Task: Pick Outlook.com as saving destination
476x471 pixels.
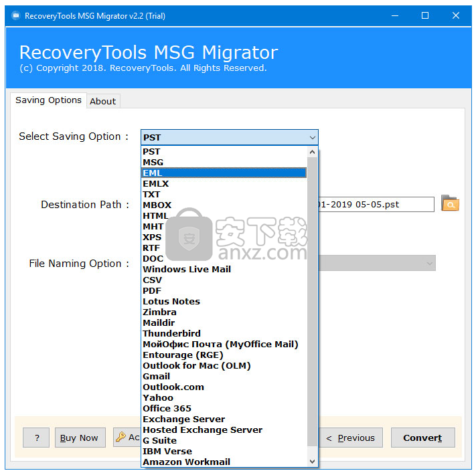Action: [224, 387]
